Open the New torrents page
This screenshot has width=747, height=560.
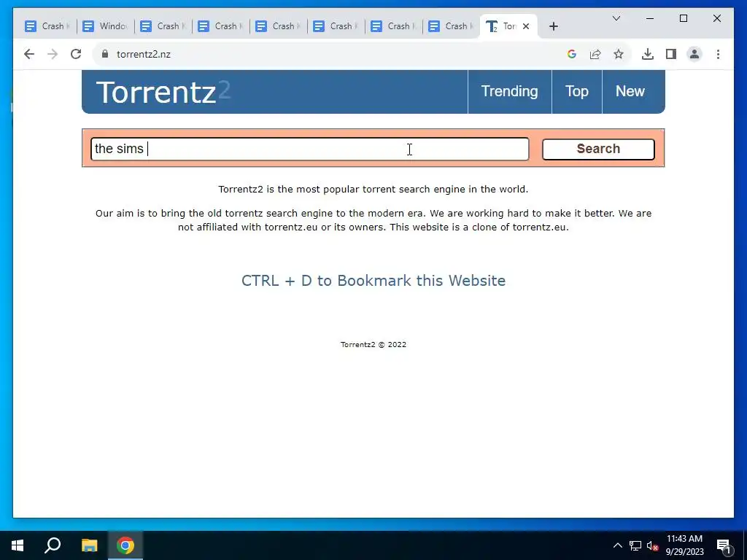[x=630, y=91]
